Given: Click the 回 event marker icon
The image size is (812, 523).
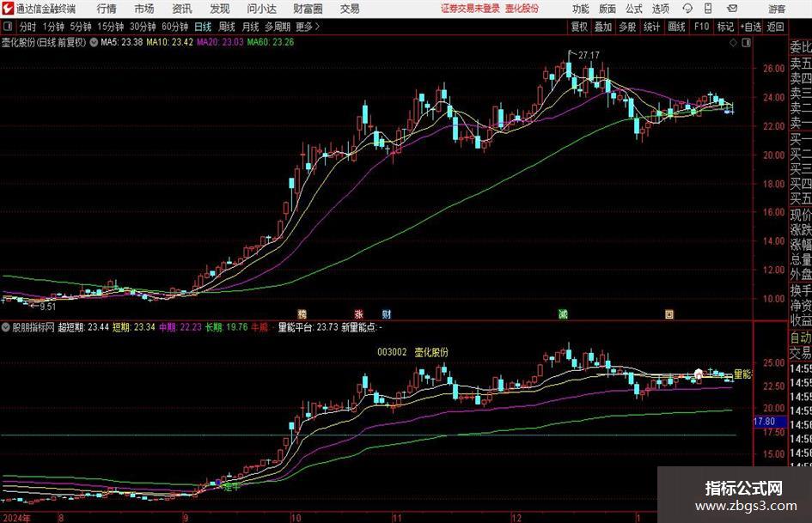Looking at the screenshot, I should point(669,313).
